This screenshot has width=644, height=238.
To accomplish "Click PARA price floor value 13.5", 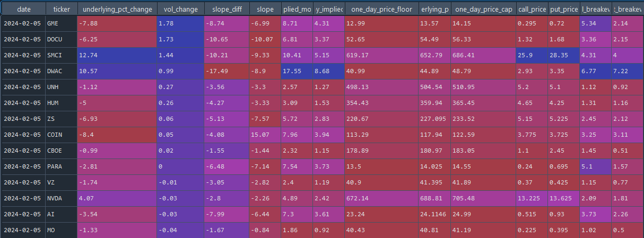I will (x=381, y=167).
